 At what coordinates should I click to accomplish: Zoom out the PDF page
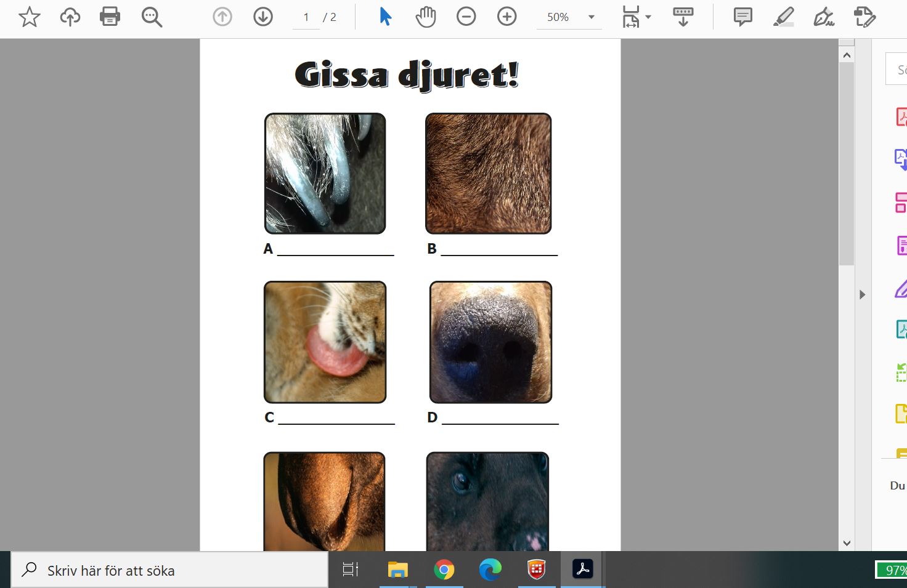466,17
